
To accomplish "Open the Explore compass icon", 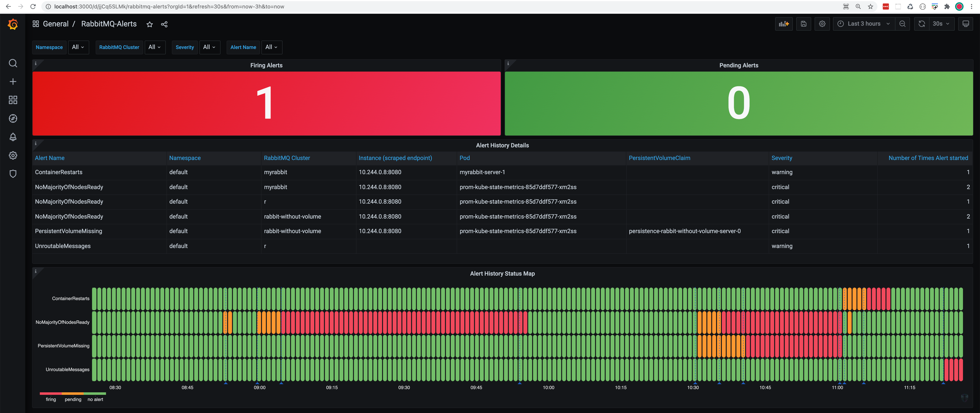I will tap(13, 118).
